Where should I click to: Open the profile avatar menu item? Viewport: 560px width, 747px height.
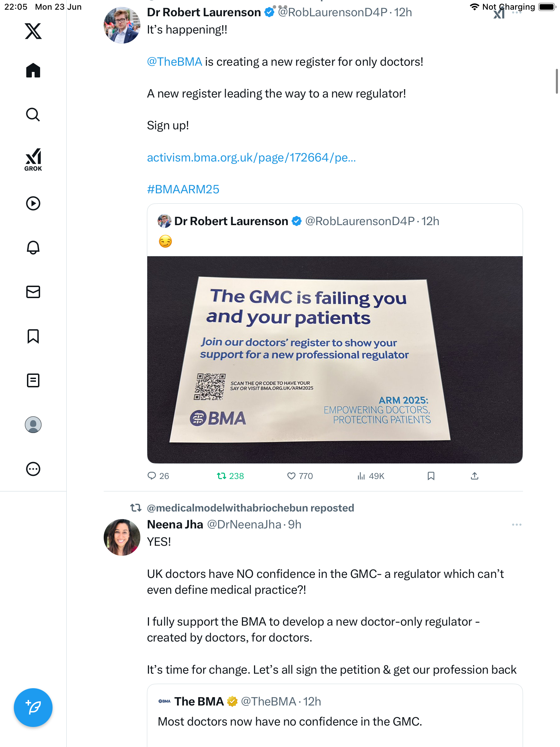click(x=33, y=425)
